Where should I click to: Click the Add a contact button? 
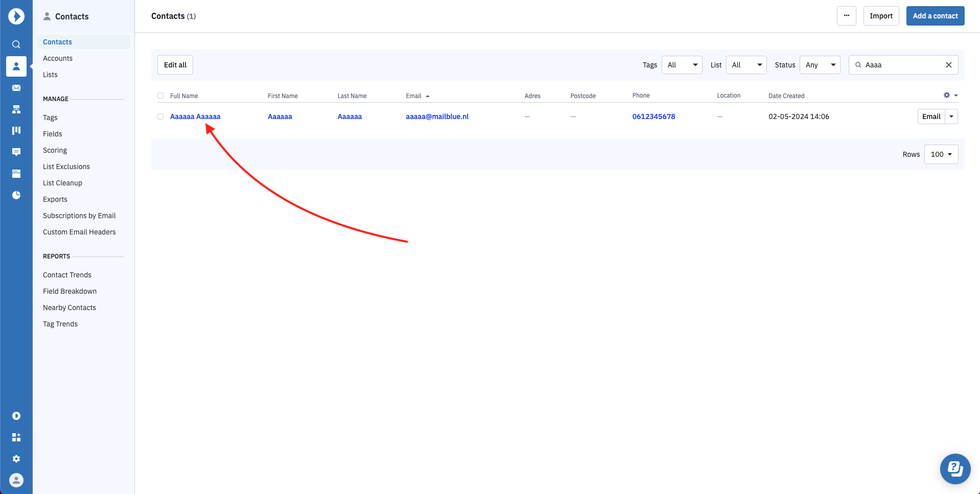click(x=935, y=16)
